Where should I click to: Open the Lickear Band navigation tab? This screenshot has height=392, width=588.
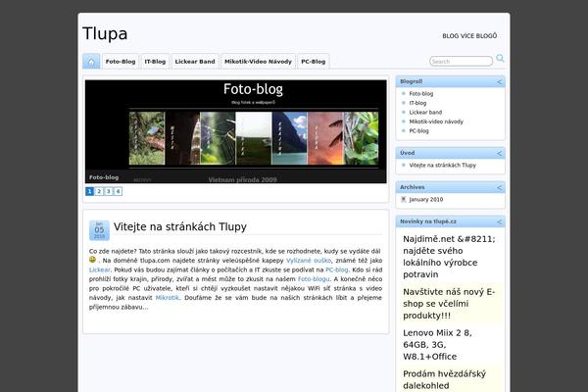pos(195,62)
